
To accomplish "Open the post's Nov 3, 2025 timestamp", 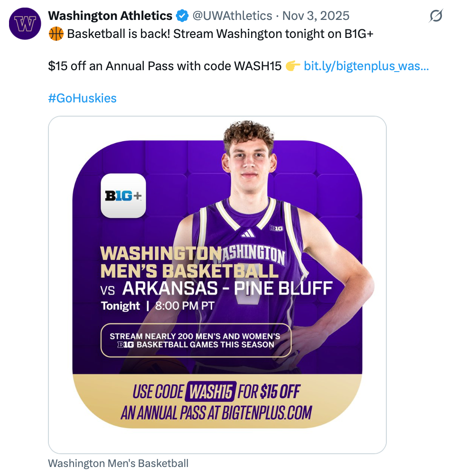I will click(x=316, y=16).
